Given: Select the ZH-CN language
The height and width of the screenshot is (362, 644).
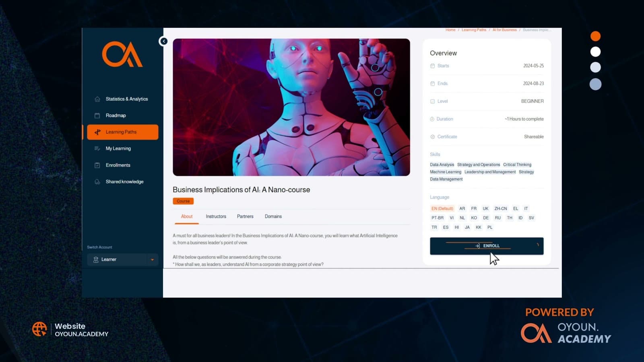Looking at the screenshot, I should [x=501, y=208].
